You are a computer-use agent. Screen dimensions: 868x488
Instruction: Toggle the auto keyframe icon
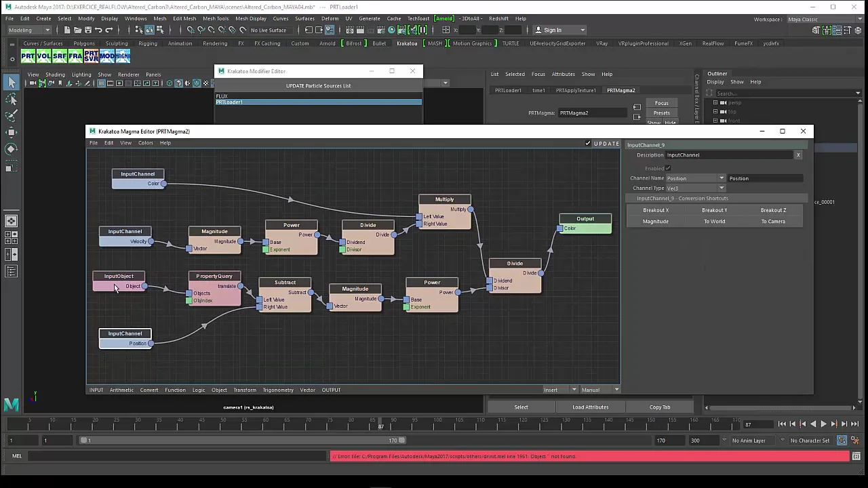point(842,441)
